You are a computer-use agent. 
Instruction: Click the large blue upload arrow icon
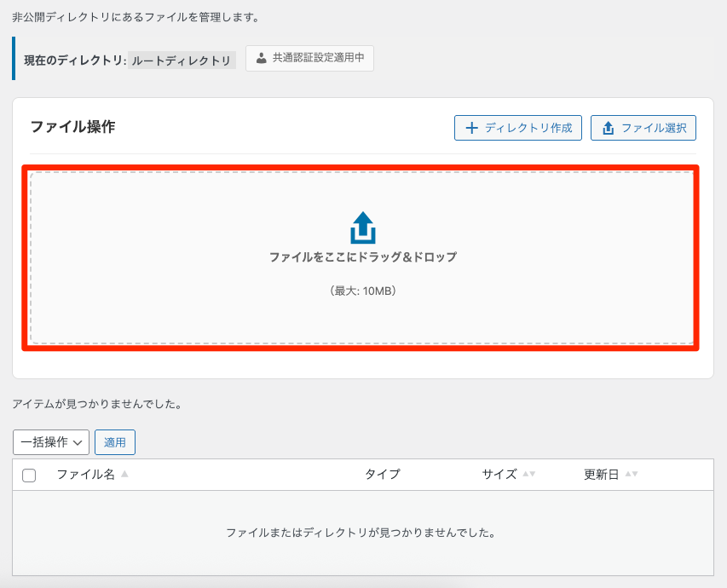tap(363, 228)
